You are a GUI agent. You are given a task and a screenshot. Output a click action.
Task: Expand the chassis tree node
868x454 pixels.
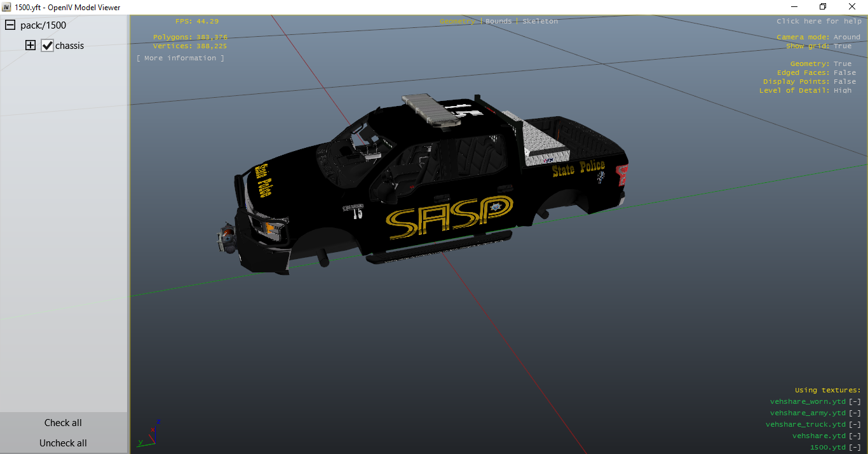(31, 46)
